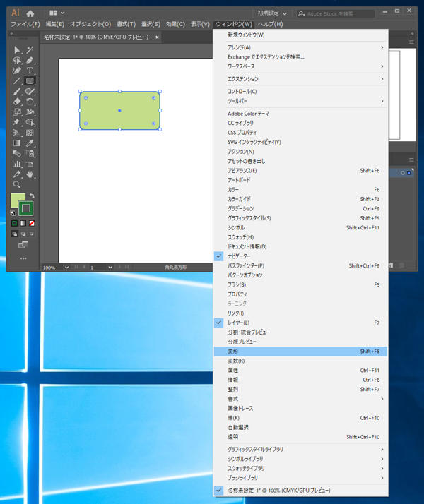This screenshot has height=504, width=424.
Task: Open the arrange documents dropdown
Action: pos(57,13)
